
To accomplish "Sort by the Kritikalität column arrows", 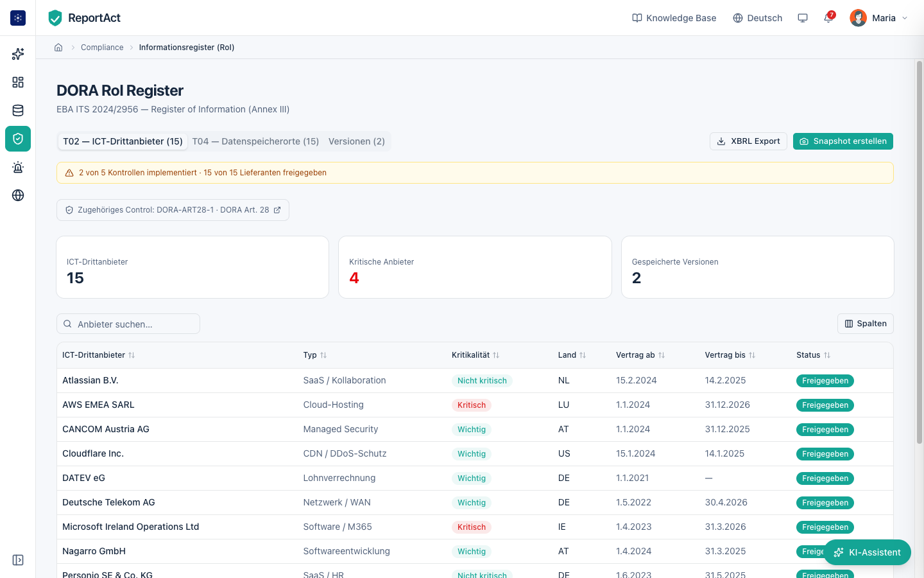I will tap(496, 355).
